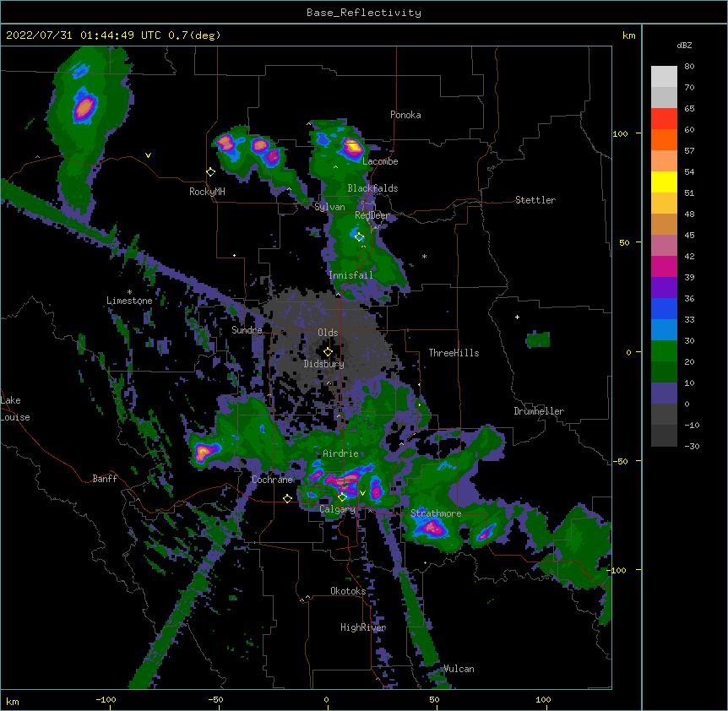
Task: Click the dBZ legend heading
Action: click(684, 45)
